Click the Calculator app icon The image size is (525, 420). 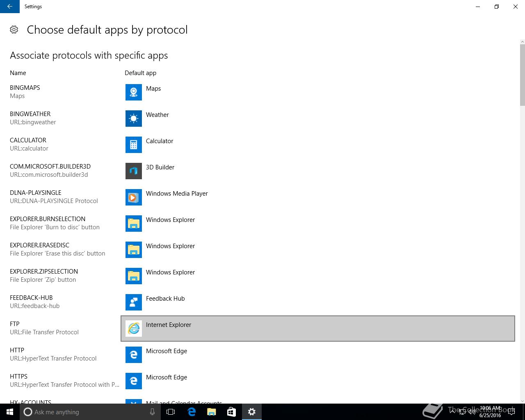pos(134,145)
